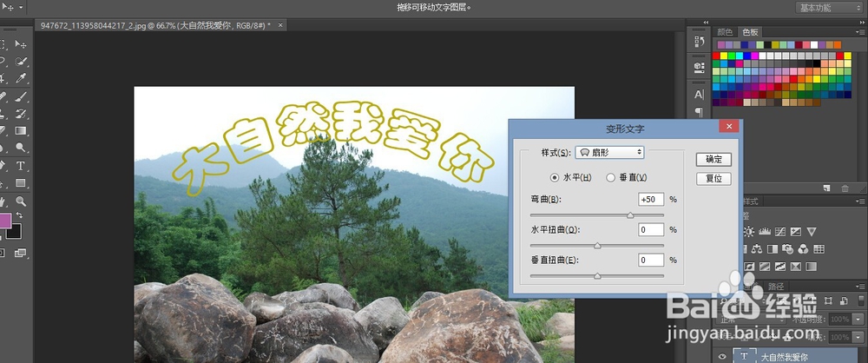The width and height of the screenshot is (868, 363).
Task: Add a Levels adjustment
Action: (x=765, y=232)
